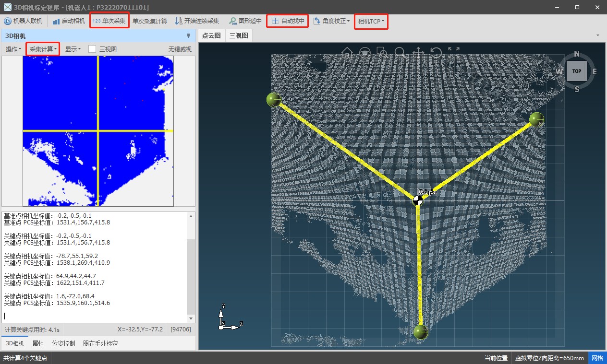Screen dimensions: 607x364
Task: Switch to the 三视图 tab
Action: coord(238,35)
